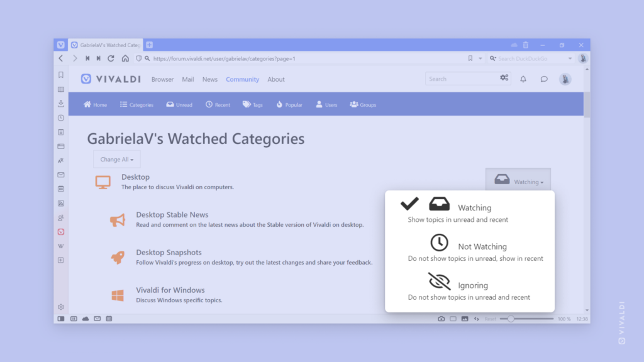This screenshot has height=362, width=644.
Task: Bookmark this page from address bar
Action: pyautogui.click(x=470, y=58)
